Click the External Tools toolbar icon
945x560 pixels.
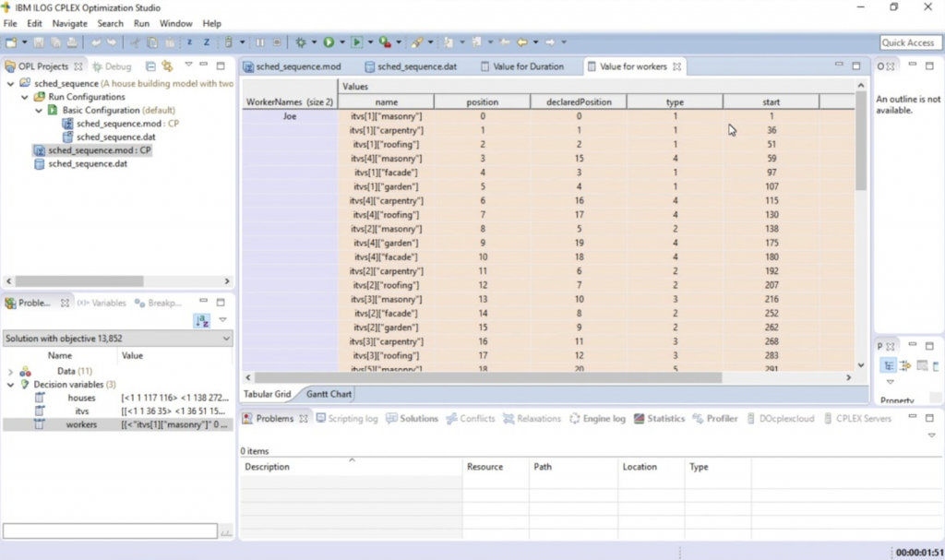coord(416,42)
